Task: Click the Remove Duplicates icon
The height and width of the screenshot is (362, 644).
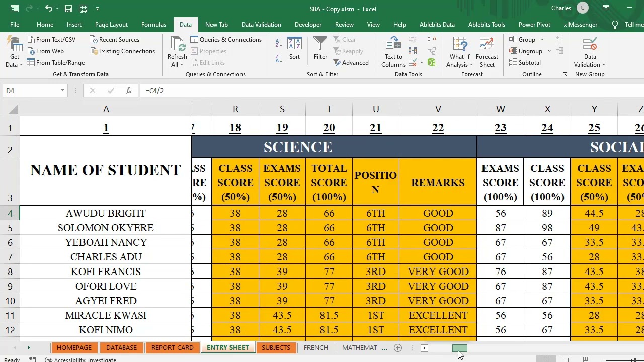Action: pos(413,51)
